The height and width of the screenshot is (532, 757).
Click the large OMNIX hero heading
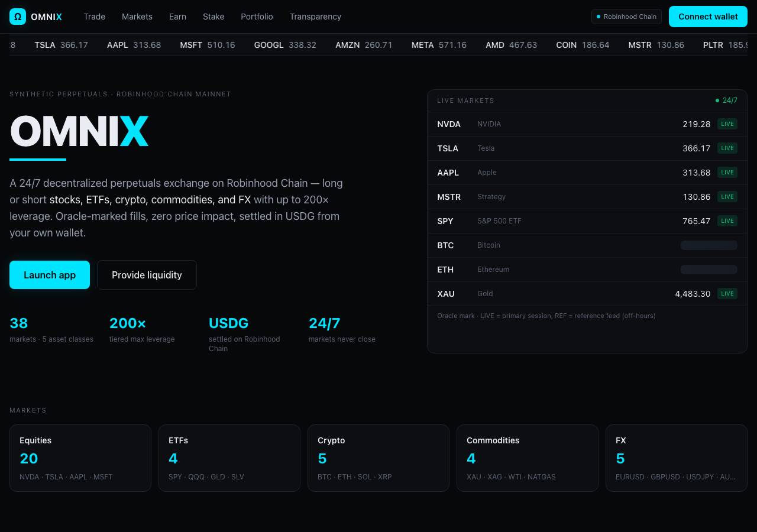click(x=79, y=131)
